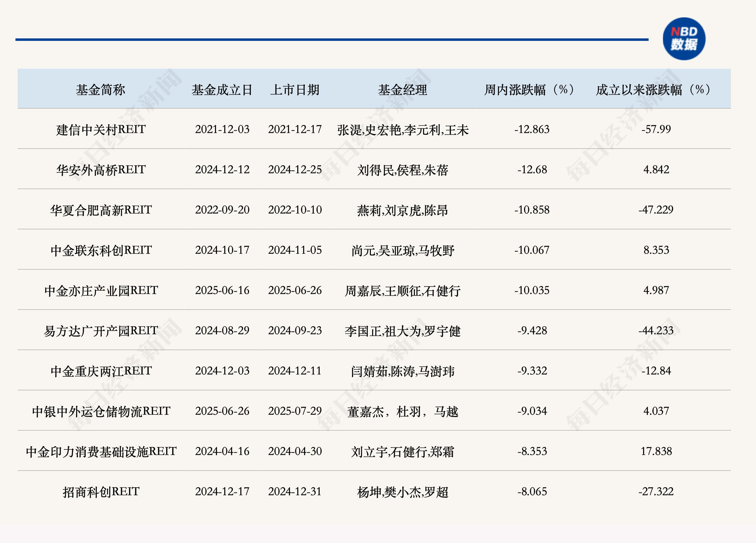Select managers 燕莉,刘京虎,陈昂
The image size is (756, 543).
(403, 211)
